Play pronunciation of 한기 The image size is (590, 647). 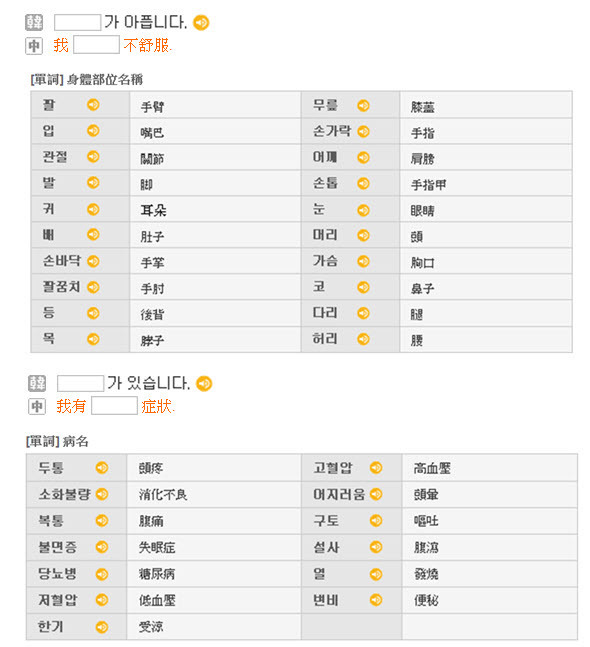point(102,627)
